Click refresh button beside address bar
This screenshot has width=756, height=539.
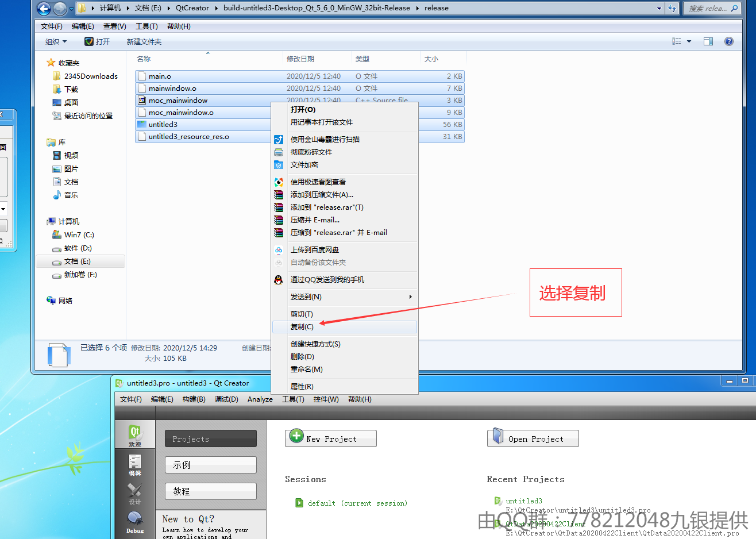[672, 8]
